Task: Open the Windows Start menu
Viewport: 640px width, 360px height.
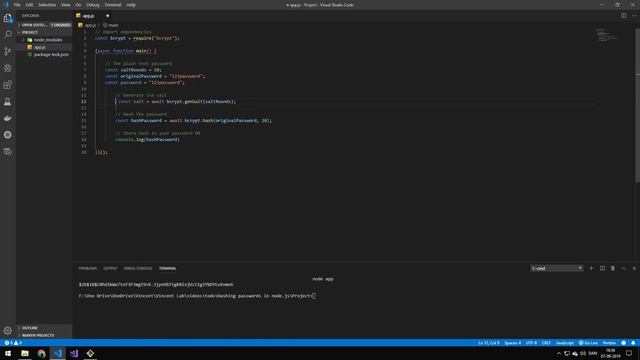Action: click(8, 353)
